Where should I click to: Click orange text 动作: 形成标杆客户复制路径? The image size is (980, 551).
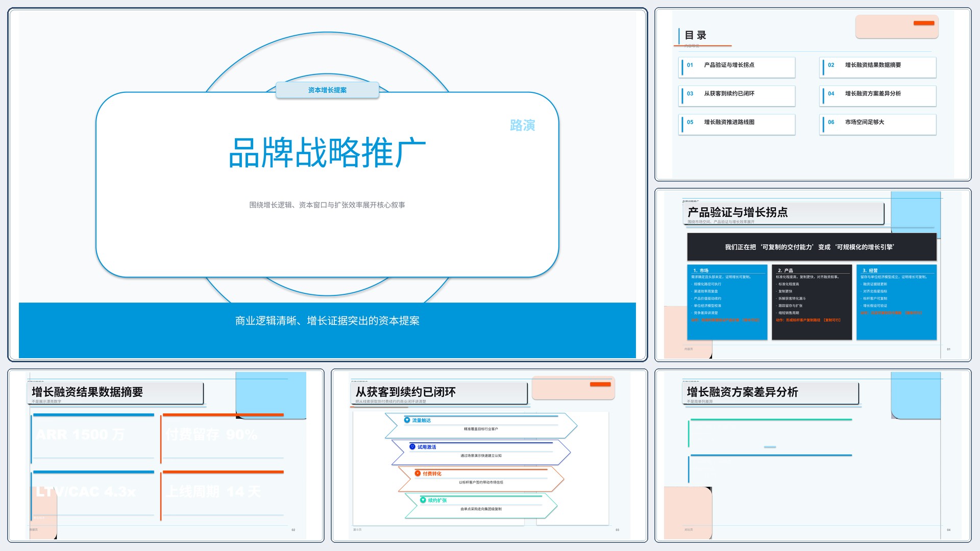tap(808, 320)
